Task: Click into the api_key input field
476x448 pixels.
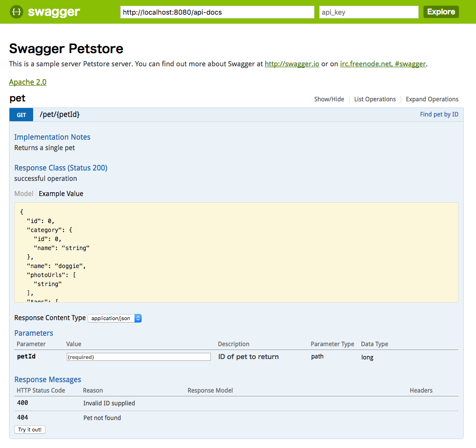Action: 368,12
